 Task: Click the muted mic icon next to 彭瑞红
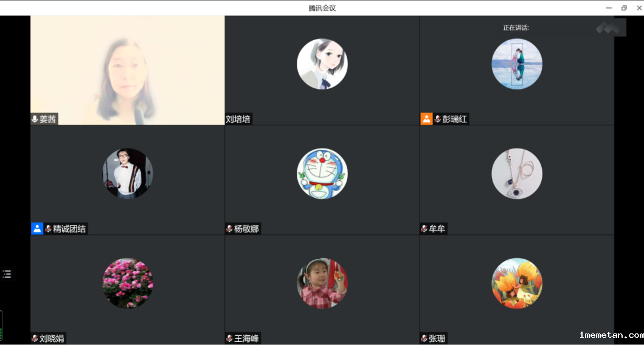pyautogui.click(x=438, y=119)
